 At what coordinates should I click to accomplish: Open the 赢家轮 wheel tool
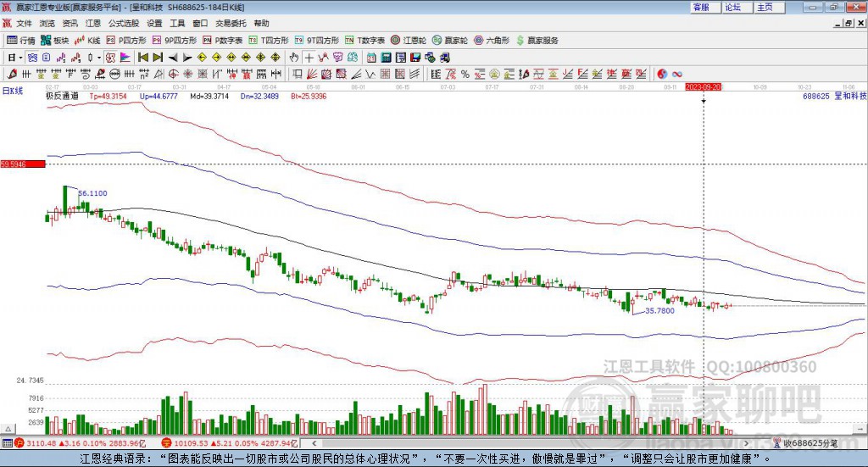pos(450,41)
